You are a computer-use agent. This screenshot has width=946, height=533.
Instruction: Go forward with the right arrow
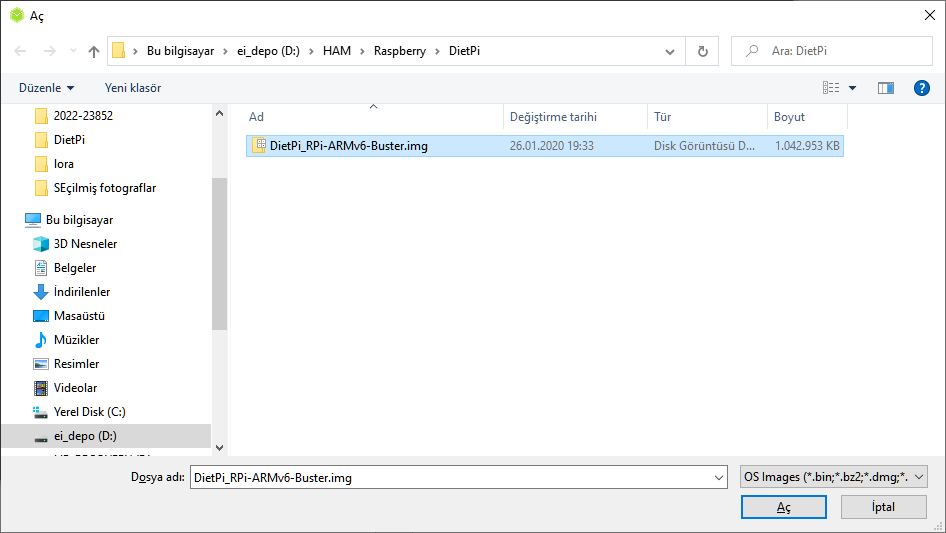pyautogui.click(x=49, y=51)
